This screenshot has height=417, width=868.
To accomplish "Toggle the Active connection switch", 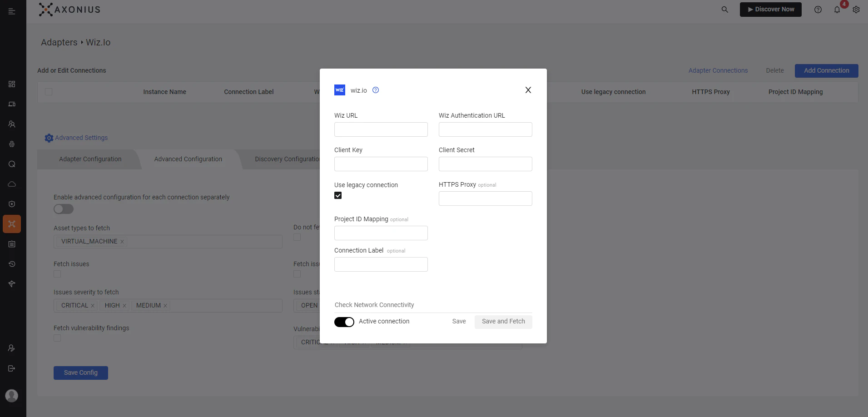I will pyautogui.click(x=344, y=322).
